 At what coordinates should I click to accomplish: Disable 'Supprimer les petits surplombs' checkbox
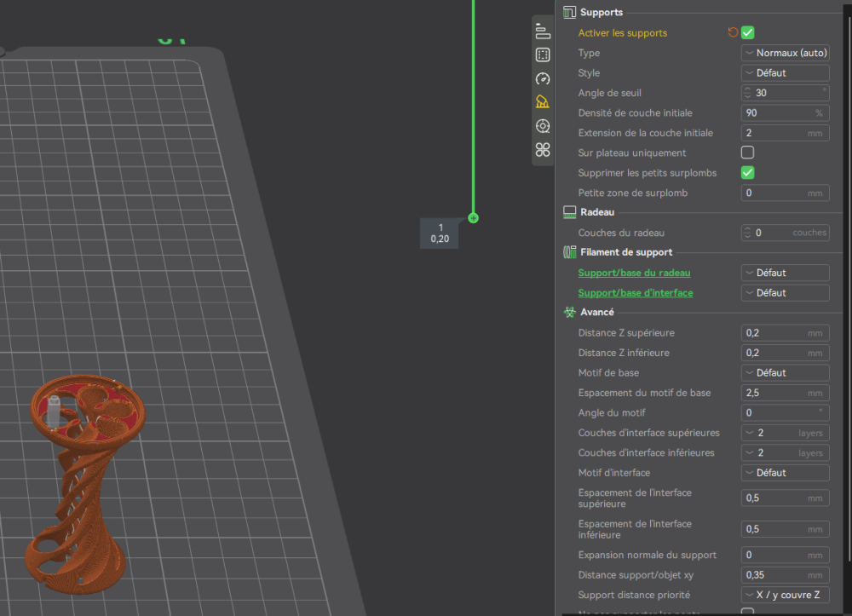click(x=748, y=173)
